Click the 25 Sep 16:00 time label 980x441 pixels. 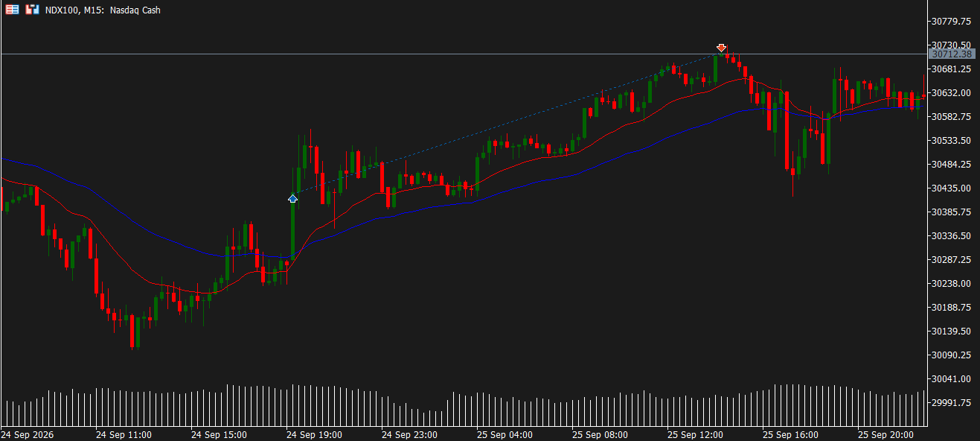(x=790, y=434)
